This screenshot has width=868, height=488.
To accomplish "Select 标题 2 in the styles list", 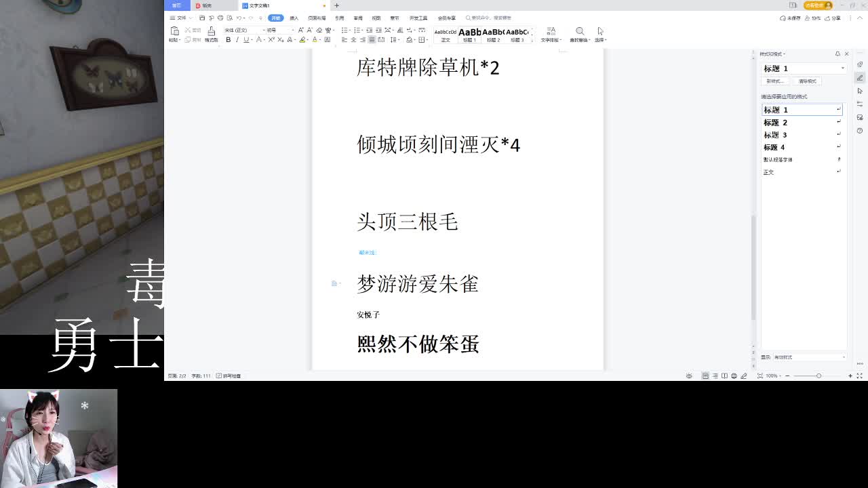I will [802, 123].
